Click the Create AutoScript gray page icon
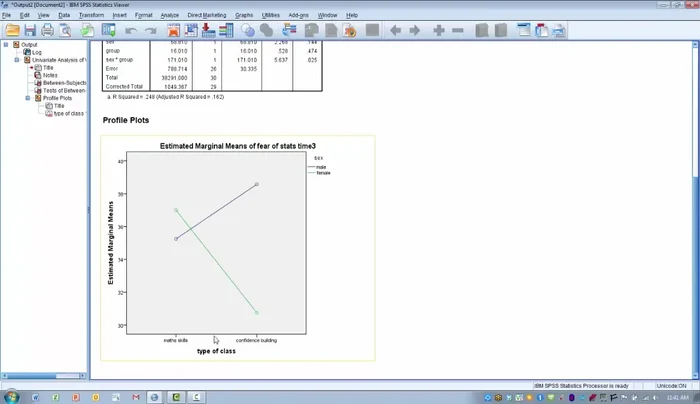The width and height of the screenshot is (700, 404). pos(331,30)
